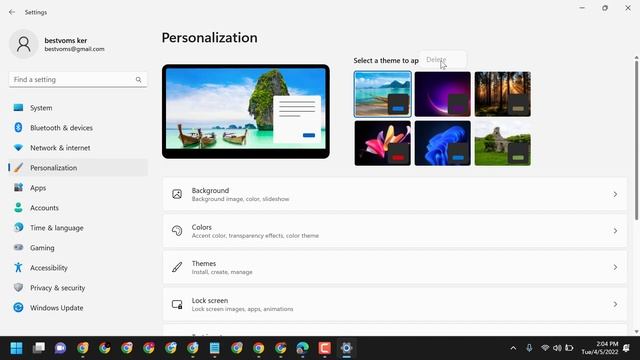Click the Settings gear taskbar icon
Screen dimensions: 640x360
347,348
